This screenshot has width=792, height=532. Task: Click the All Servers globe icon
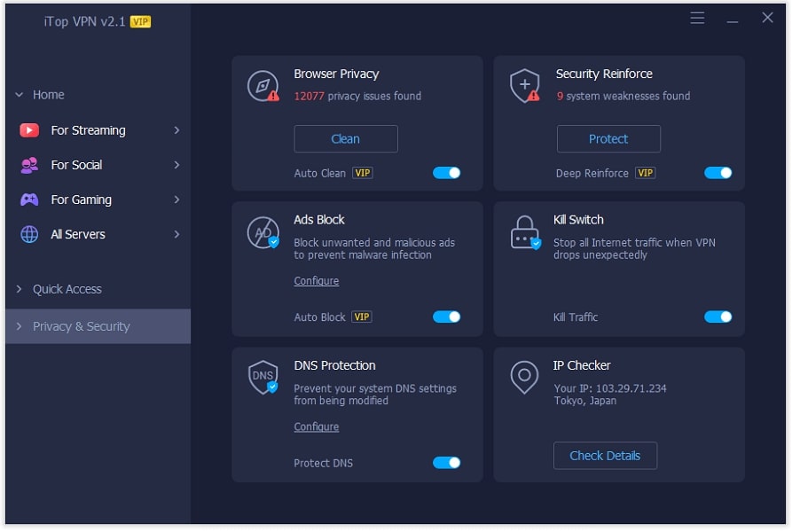(x=29, y=234)
